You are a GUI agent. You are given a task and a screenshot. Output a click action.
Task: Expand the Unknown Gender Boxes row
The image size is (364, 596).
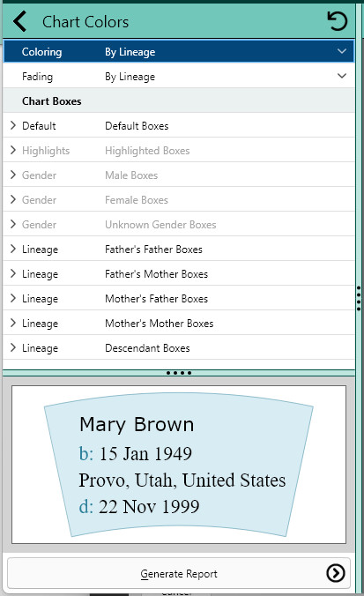tap(13, 224)
